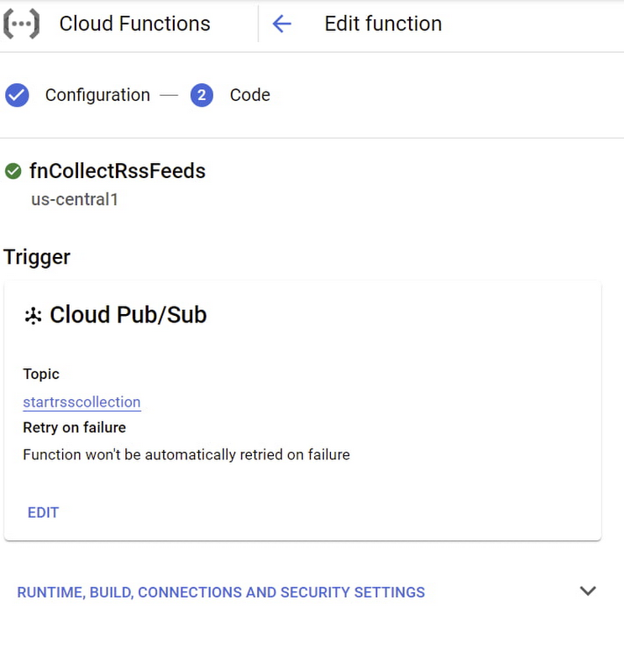The width and height of the screenshot is (624, 672).
Task: Click the Cloud Functions logo icon
Action: [x=22, y=24]
